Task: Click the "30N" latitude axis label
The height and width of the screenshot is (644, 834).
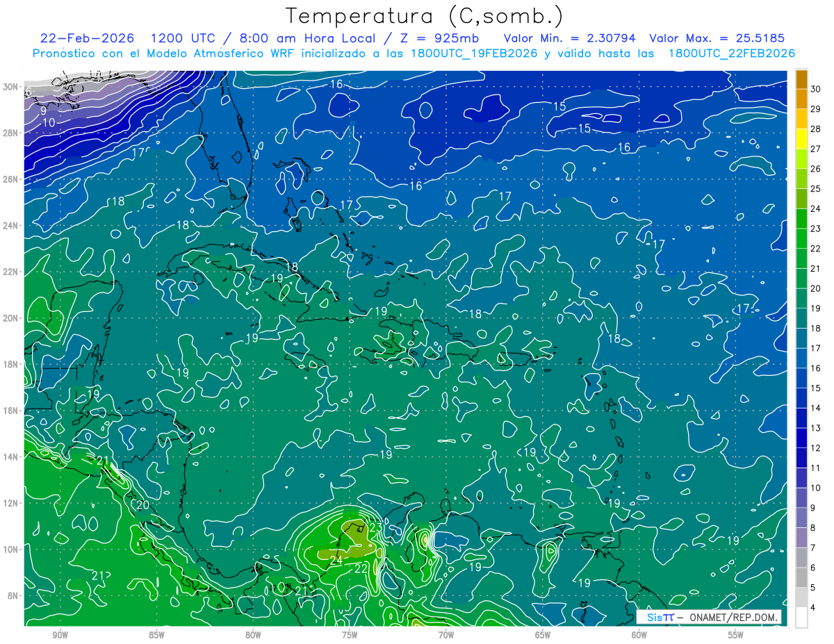Action: [10, 87]
